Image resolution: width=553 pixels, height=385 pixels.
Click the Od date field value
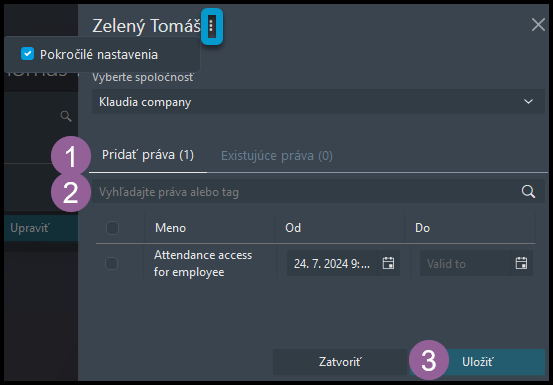point(332,263)
